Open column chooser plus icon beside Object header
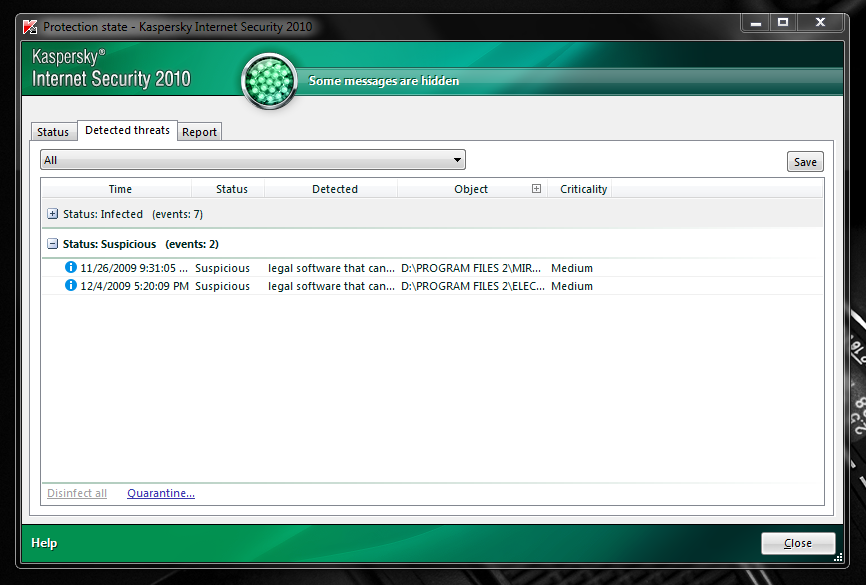866x585 pixels. pyautogui.click(x=536, y=189)
